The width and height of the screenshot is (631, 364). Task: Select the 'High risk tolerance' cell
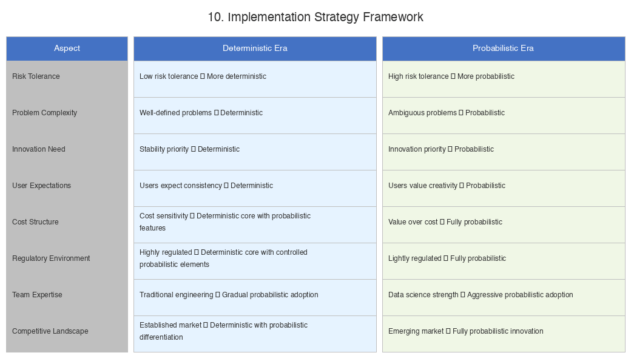[504, 79]
